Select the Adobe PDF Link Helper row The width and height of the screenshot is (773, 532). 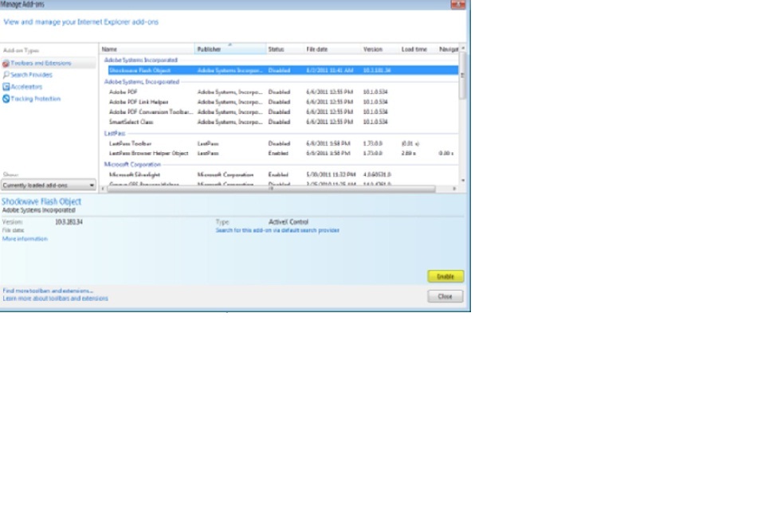click(x=283, y=102)
